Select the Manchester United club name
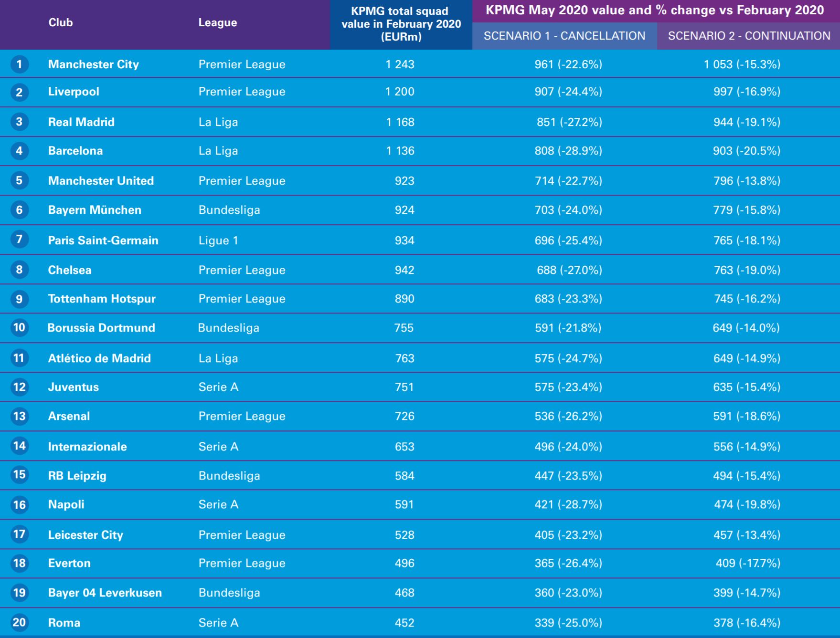Viewport: 840px width, 638px height. coord(101,180)
